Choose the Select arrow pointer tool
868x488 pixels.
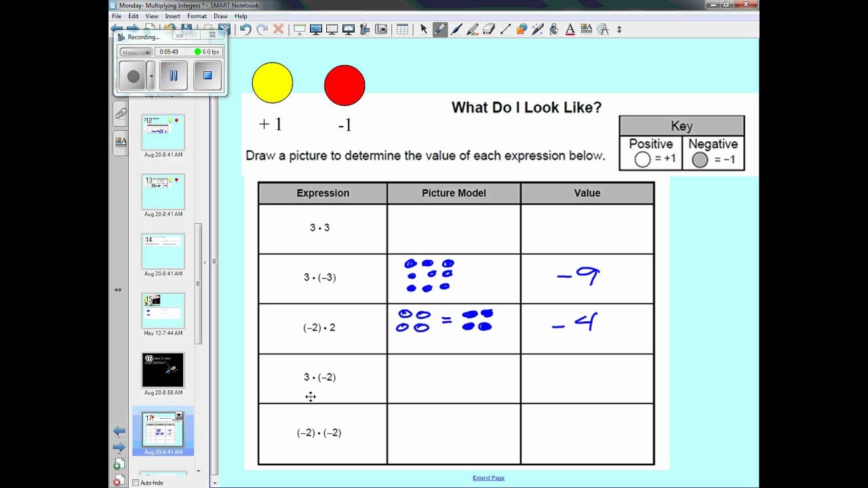(424, 29)
